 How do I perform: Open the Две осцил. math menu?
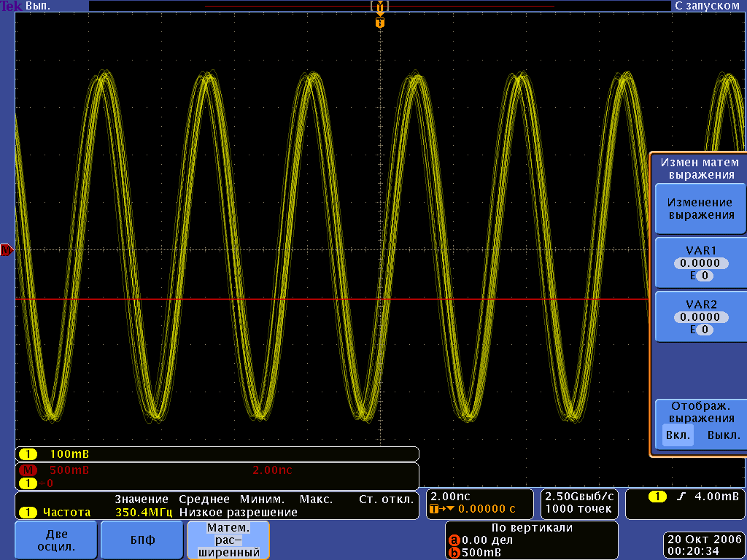pos(56,540)
